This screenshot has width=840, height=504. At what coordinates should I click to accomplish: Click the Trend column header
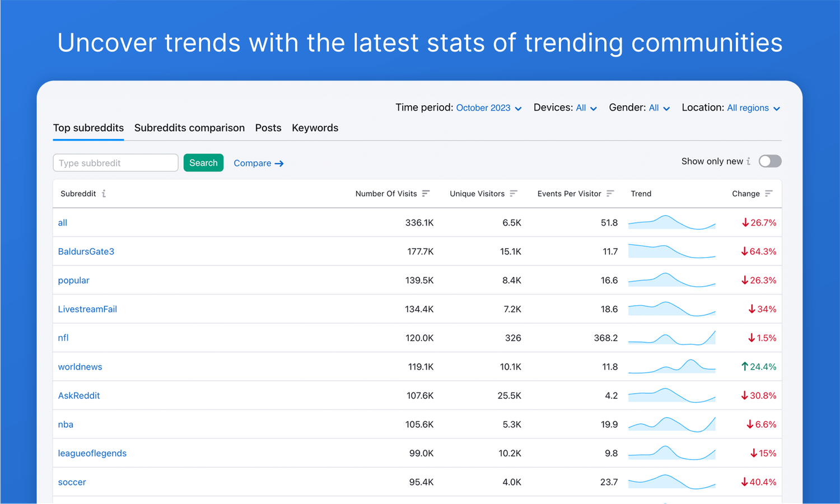(641, 194)
